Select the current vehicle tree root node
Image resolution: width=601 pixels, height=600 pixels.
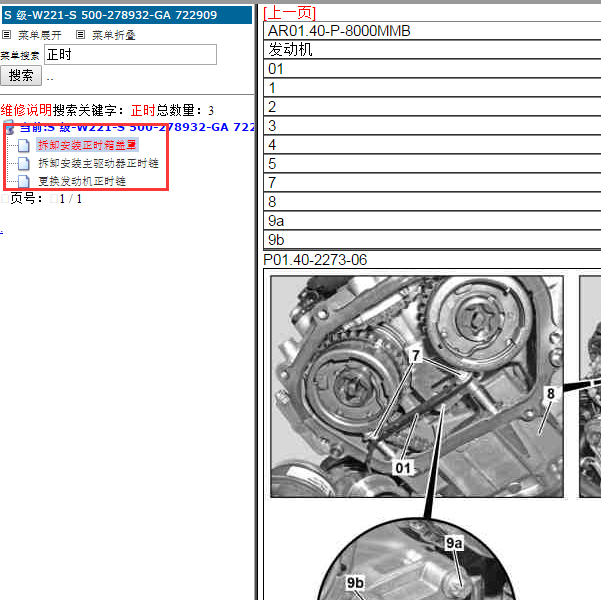coord(137,127)
